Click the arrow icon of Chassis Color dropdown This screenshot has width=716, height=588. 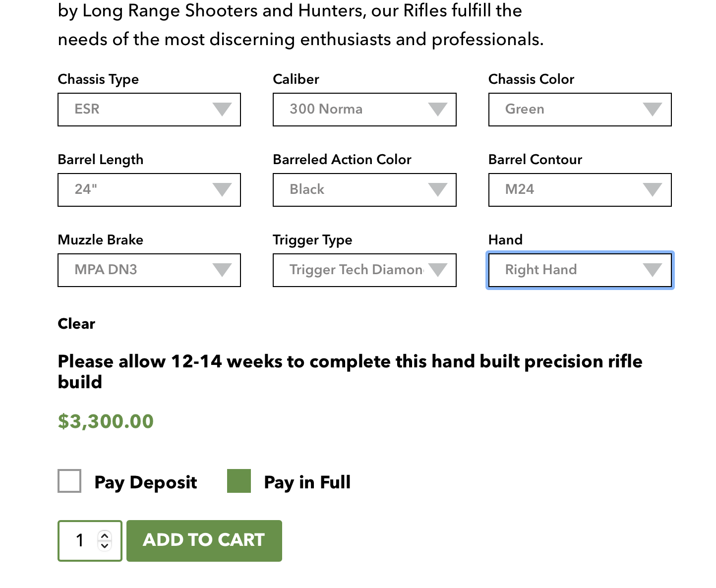tap(652, 109)
